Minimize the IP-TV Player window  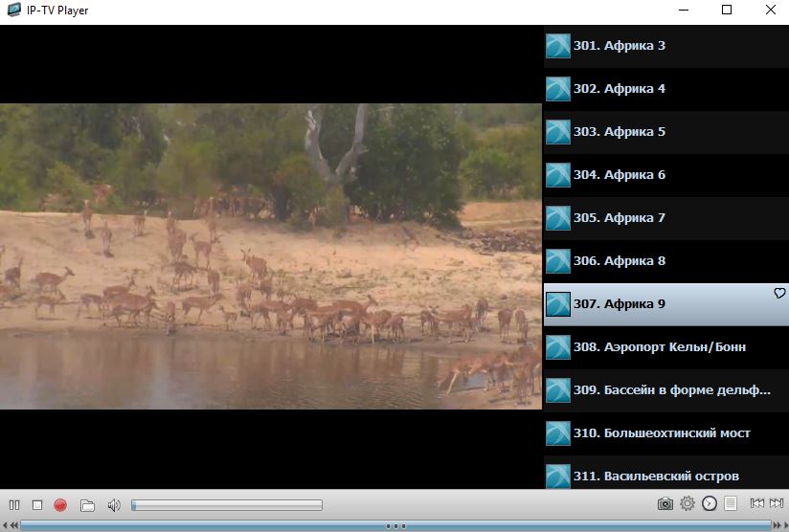[684, 10]
